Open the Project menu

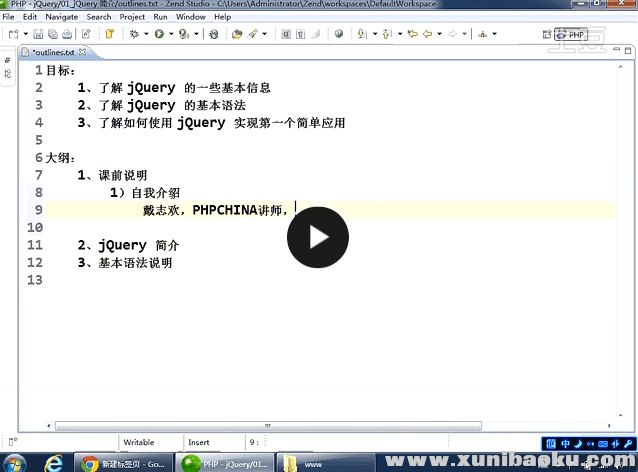click(132, 17)
